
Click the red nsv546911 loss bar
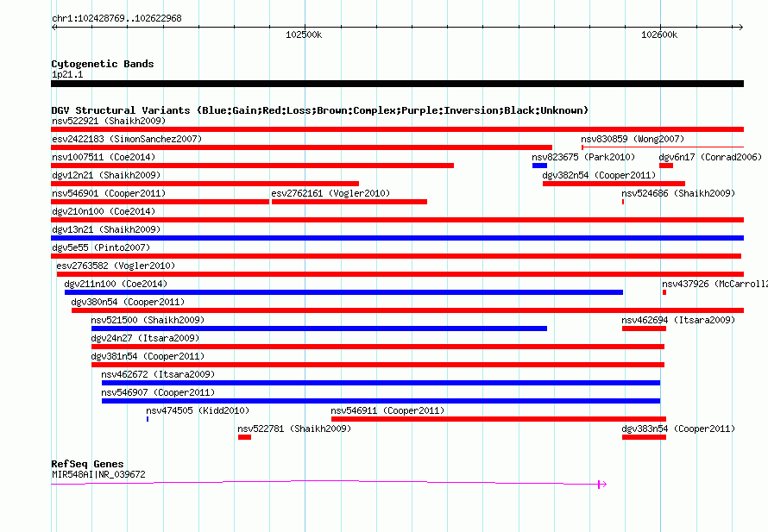click(x=499, y=419)
